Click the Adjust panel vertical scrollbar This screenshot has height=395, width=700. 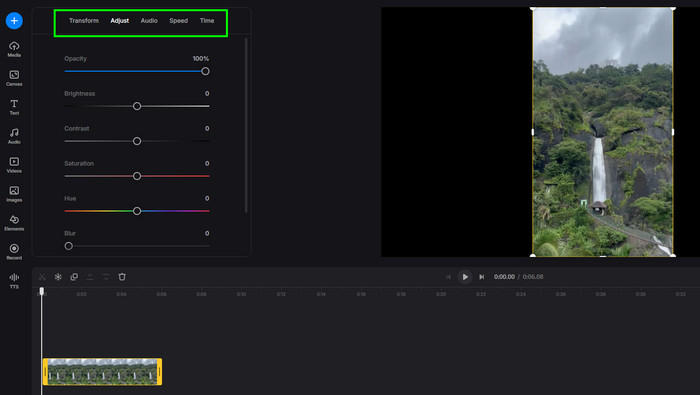(246, 125)
